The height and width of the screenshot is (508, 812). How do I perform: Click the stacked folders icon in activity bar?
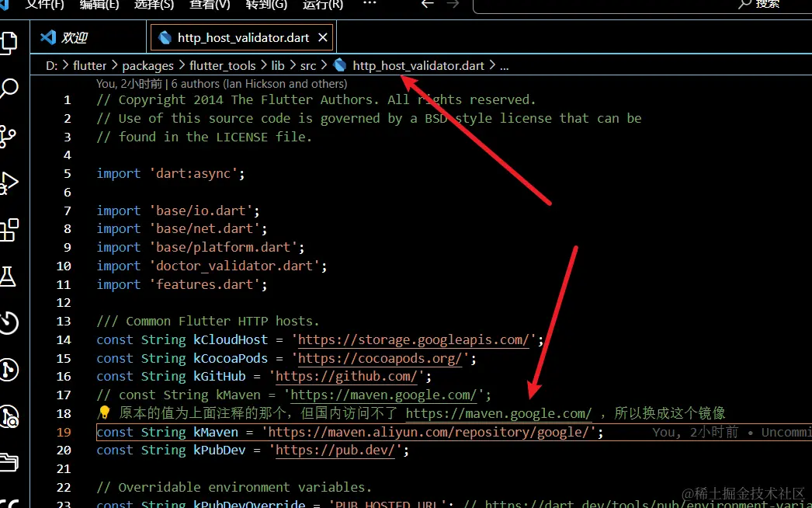pyautogui.click(x=9, y=461)
